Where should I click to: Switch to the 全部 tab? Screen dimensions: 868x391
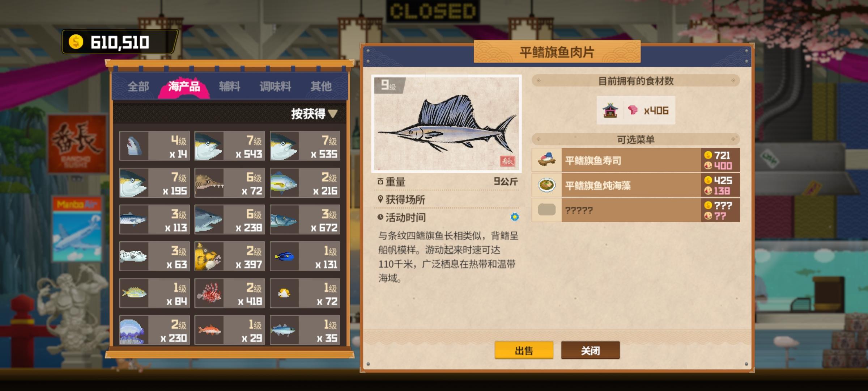click(x=138, y=86)
